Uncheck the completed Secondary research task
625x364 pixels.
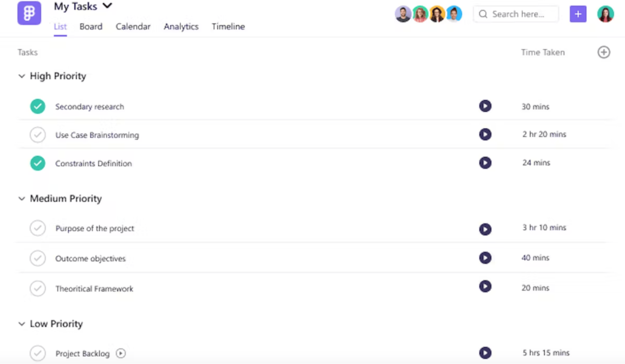pos(38,106)
